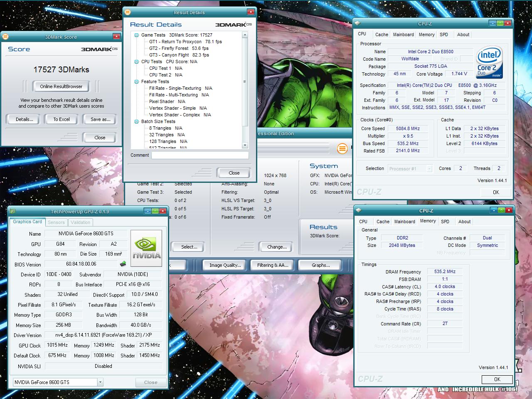Click OK in the top CPU-Z window
This screenshot has height=399, width=532.
(x=496, y=192)
